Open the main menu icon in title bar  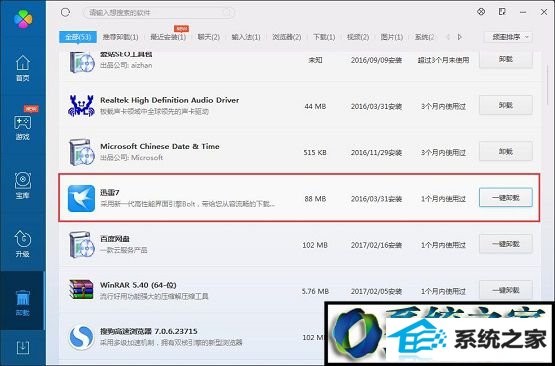[502, 12]
